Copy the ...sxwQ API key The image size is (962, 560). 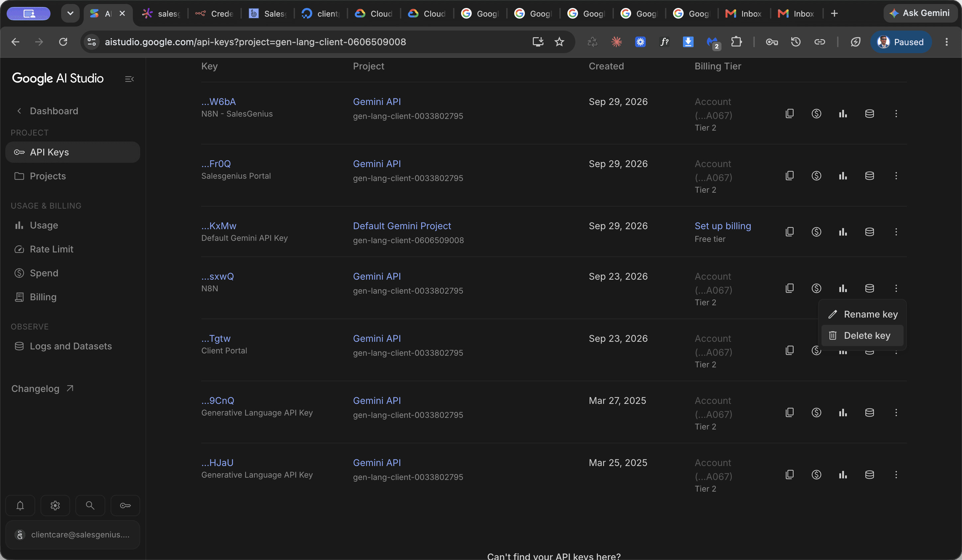(x=790, y=288)
